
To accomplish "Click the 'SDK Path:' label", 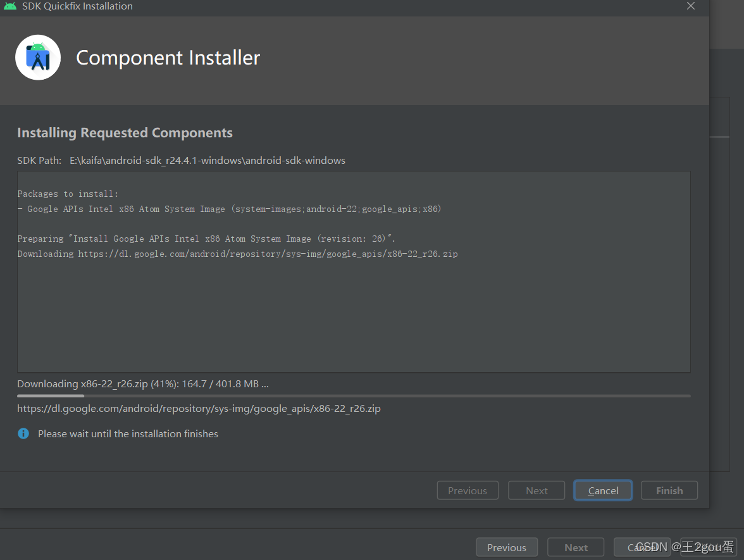I will pyautogui.click(x=39, y=161).
